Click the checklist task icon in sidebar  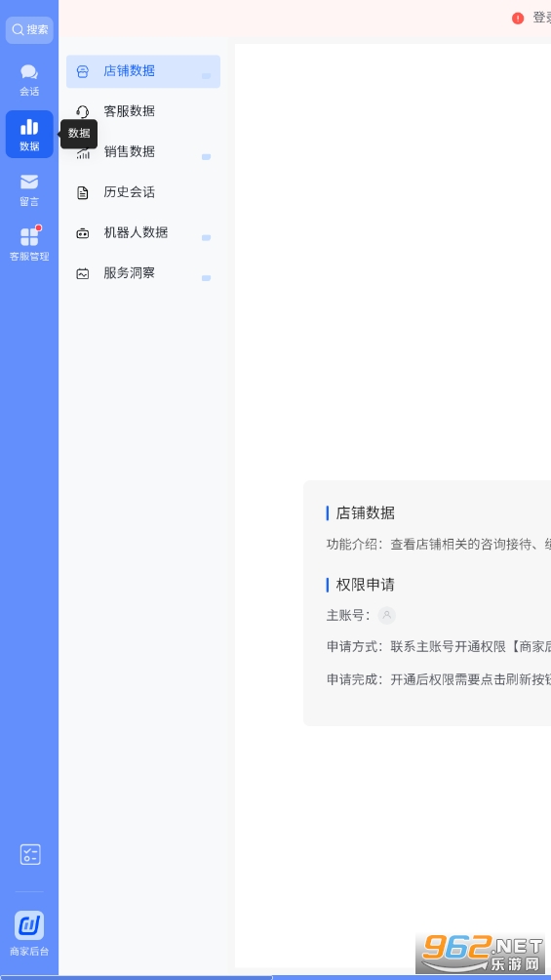tap(30, 854)
